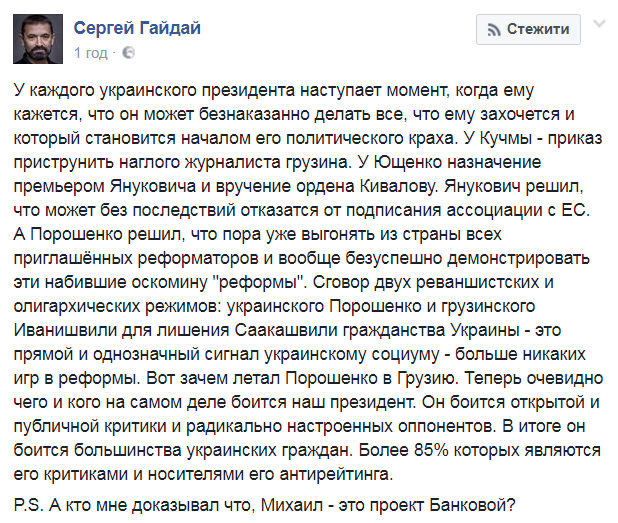Image resolution: width=618 pixels, height=523 pixels.
Task: Click the P.S. line about Банковой
Action: (264, 505)
